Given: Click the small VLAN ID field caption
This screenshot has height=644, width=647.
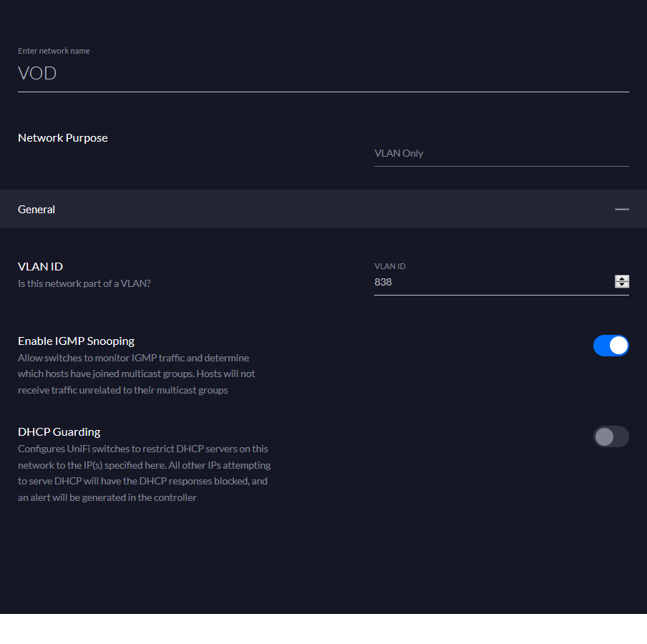Looking at the screenshot, I should [390, 266].
